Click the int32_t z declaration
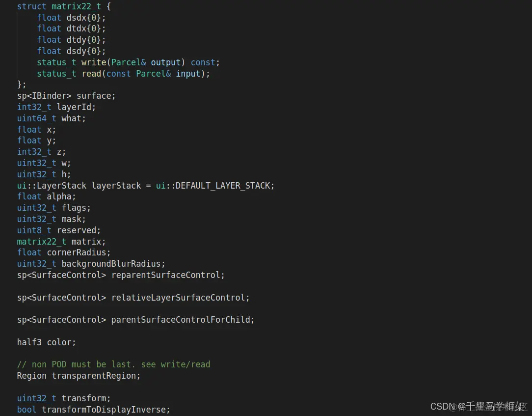The height and width of the screenshot is (416, 532). tap(41, 152)
